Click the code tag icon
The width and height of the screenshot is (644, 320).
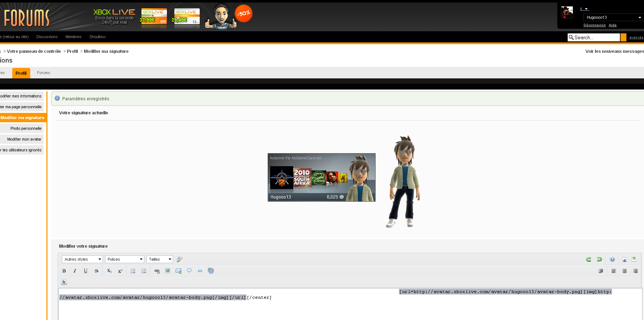click(x=200, y=271)
